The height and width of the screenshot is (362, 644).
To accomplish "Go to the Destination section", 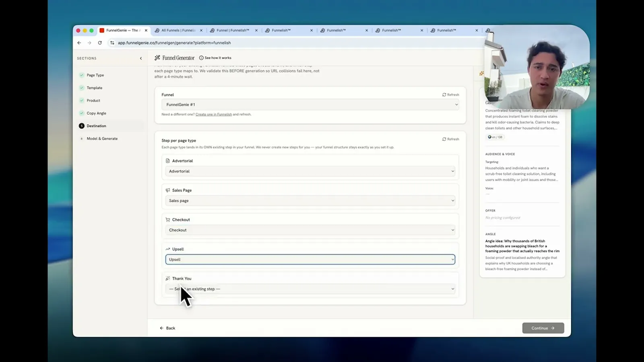I will 97,126.
